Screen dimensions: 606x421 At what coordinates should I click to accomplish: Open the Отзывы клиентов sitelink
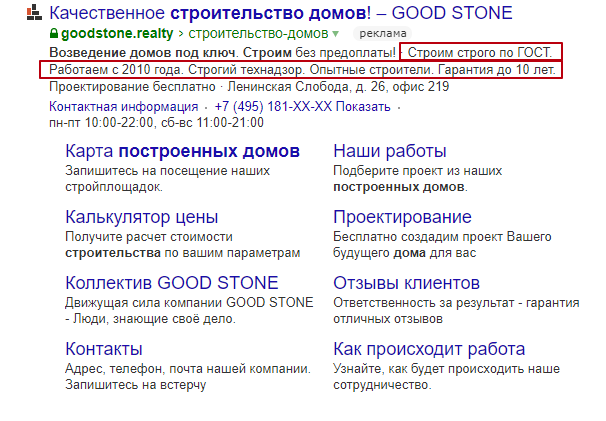click(x=406, y=283)
